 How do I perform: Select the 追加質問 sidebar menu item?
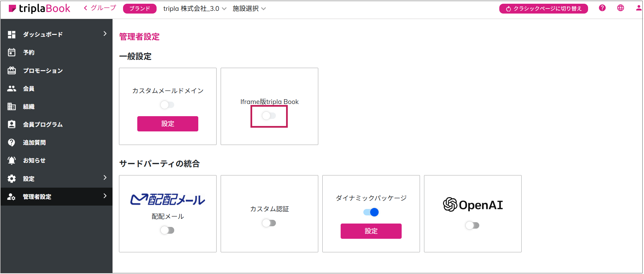coord(34,143)
